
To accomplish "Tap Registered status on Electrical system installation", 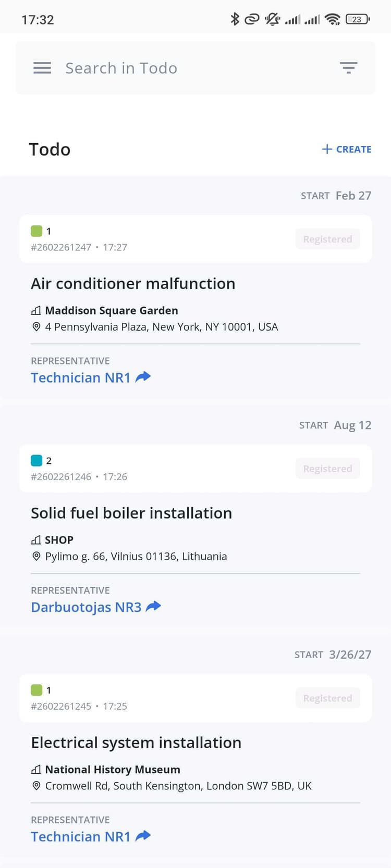I will (x=327, y=698).
